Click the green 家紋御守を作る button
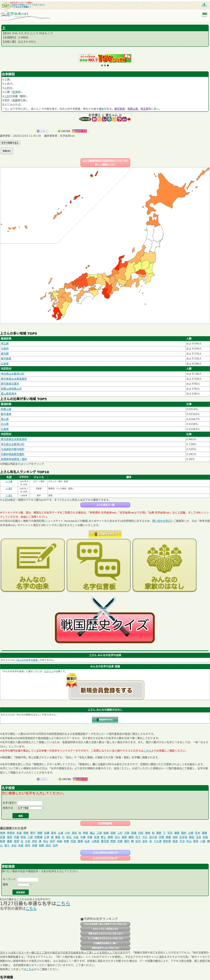 point(105,720)
